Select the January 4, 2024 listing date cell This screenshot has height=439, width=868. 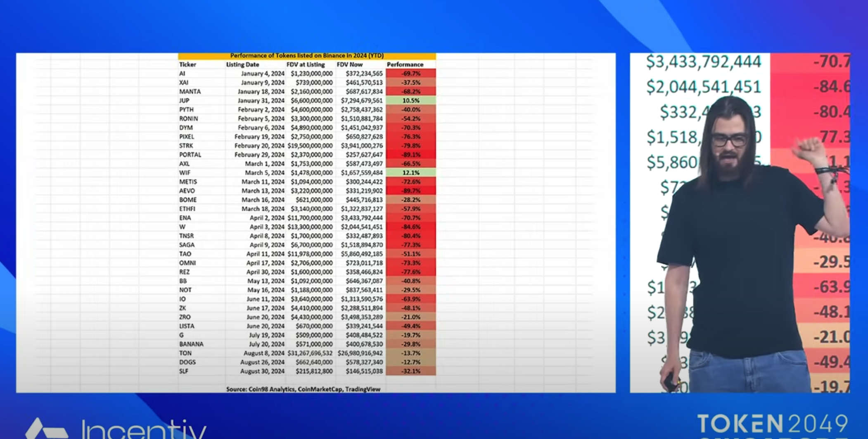coord(263,74)
